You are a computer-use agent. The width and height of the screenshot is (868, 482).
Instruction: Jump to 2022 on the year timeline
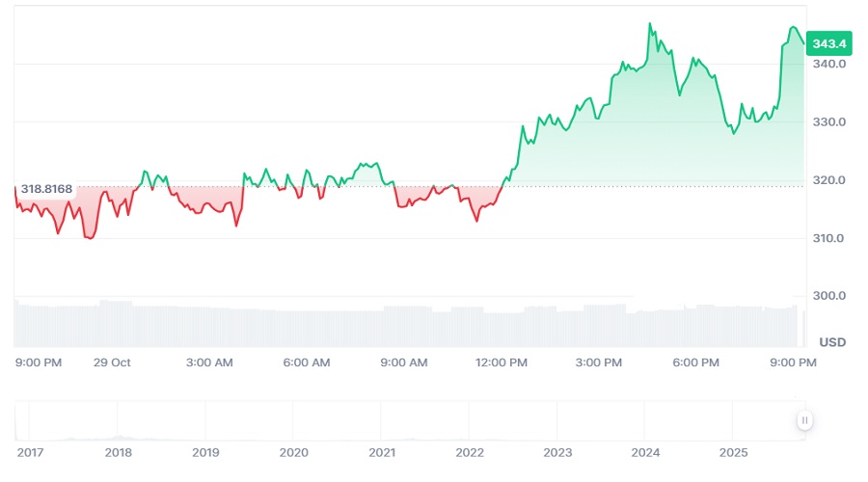(470, 452)
